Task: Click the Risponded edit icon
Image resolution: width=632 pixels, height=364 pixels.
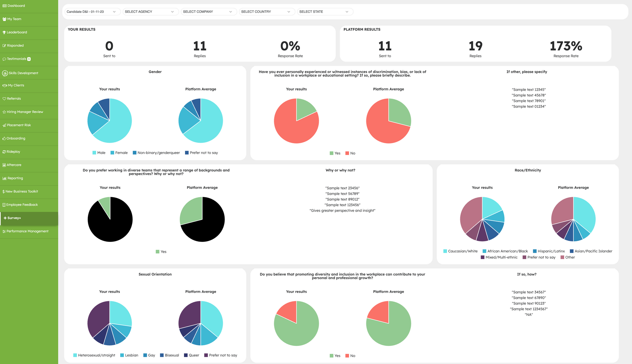Action: coord(4,46)
